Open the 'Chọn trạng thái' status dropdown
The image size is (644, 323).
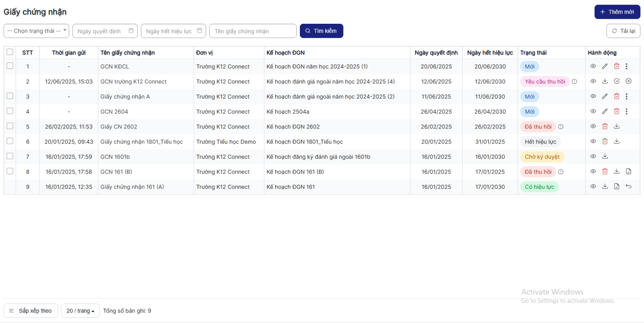[36, 31]
